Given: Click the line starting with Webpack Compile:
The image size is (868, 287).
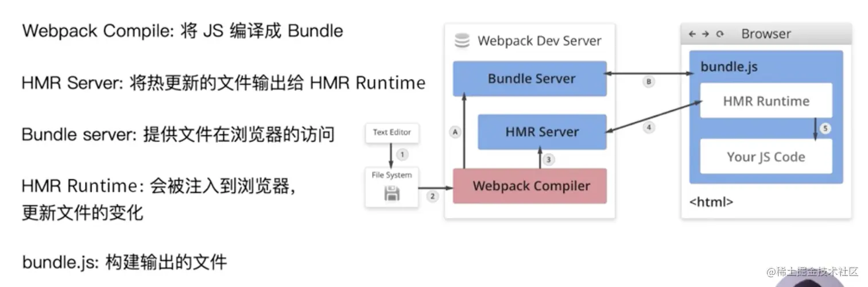Looking at the screenshot, I should pos(183,30).
